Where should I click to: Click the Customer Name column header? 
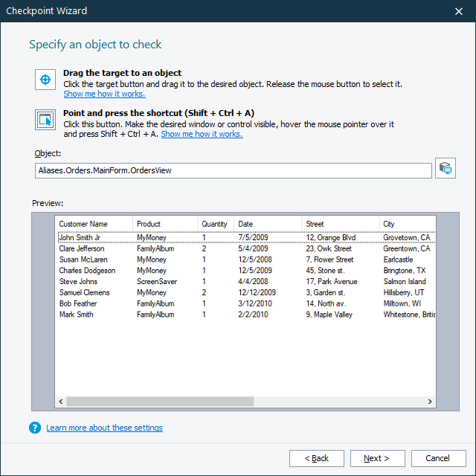(83, 224)
